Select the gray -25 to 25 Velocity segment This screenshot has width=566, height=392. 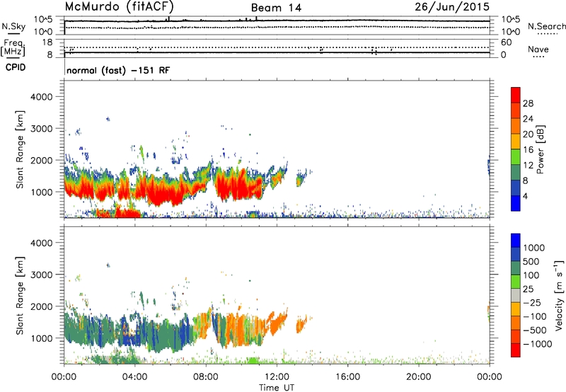pyautogui.click(x=516, y=296)
